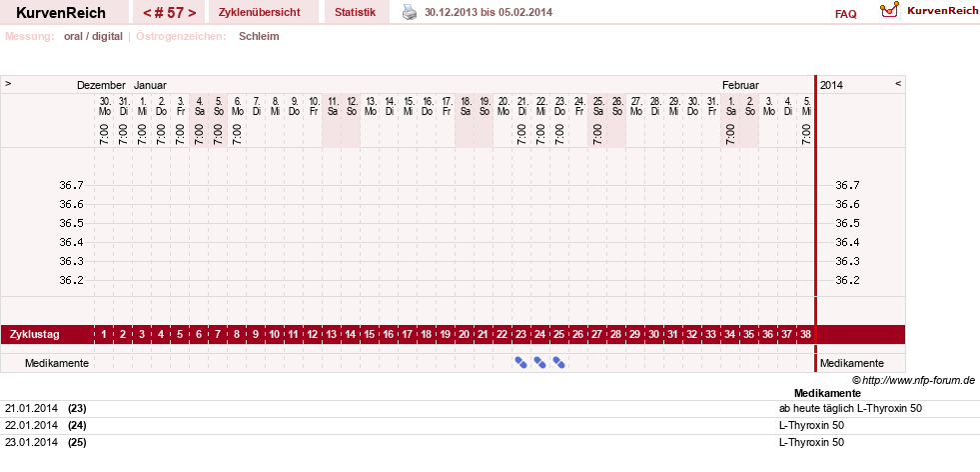Click the printer icon

tap(409, 12)
